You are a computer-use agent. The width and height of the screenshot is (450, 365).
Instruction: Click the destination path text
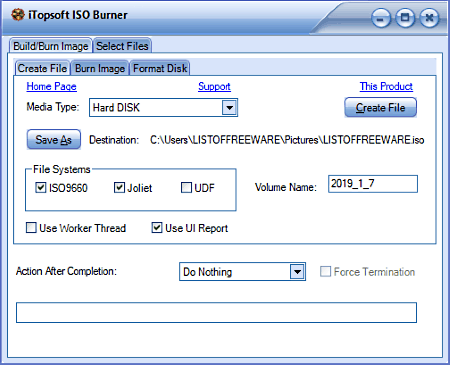pos(287,140)
